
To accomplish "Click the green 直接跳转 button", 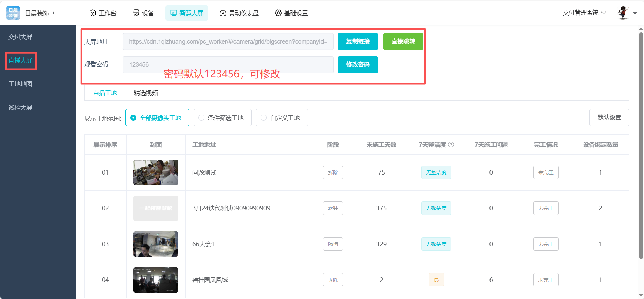I will coord(403,41).
